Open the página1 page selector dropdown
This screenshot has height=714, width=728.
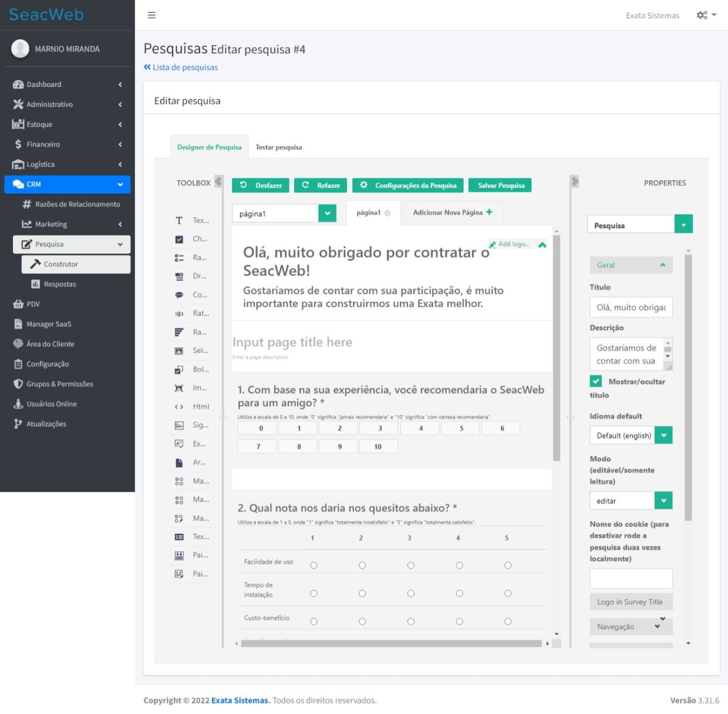[x=284, y=214]
